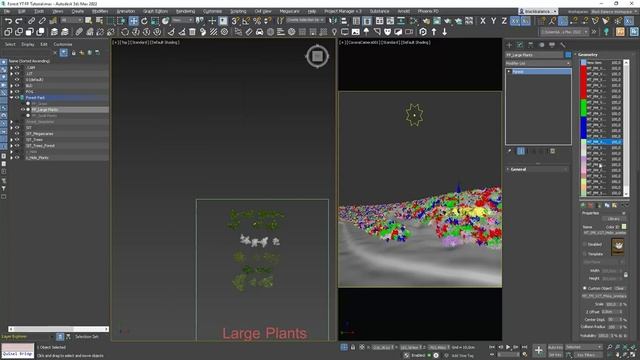Open the Modifier List dropdown
The width and height of the screenshot is (640, 360).
pos(538,64)
